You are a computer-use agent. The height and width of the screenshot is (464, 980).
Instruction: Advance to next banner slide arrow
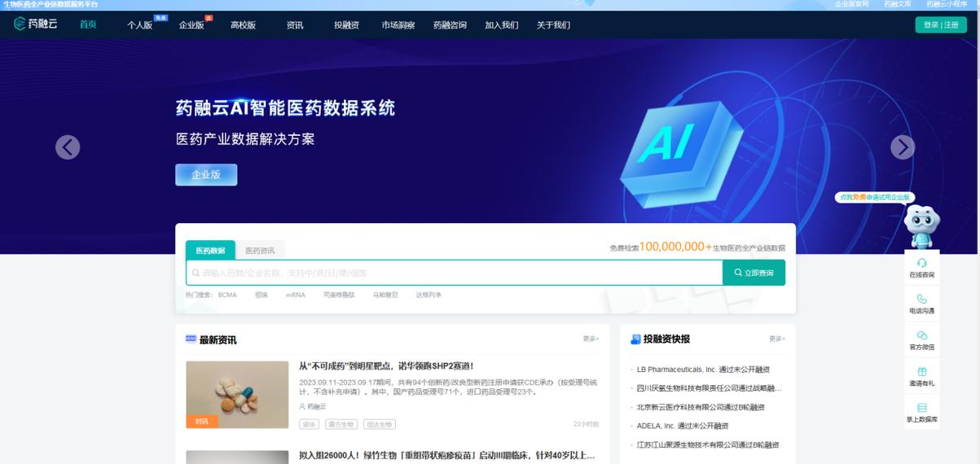902,147
